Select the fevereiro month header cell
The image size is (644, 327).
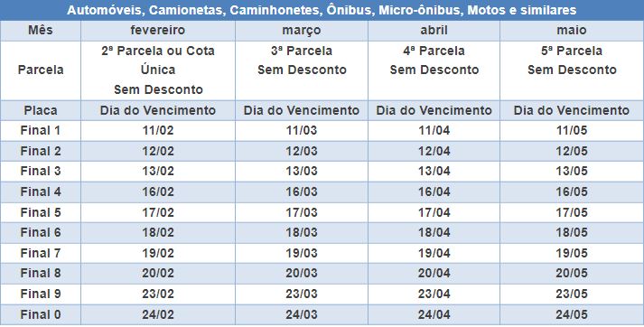pyautogui.click(x=158, y=31)
